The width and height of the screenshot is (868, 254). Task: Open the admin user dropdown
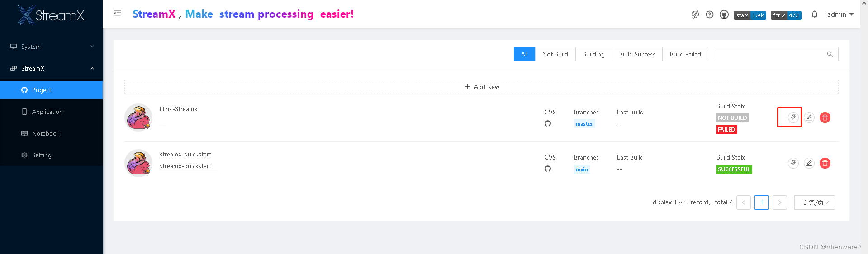pos(840,14)
